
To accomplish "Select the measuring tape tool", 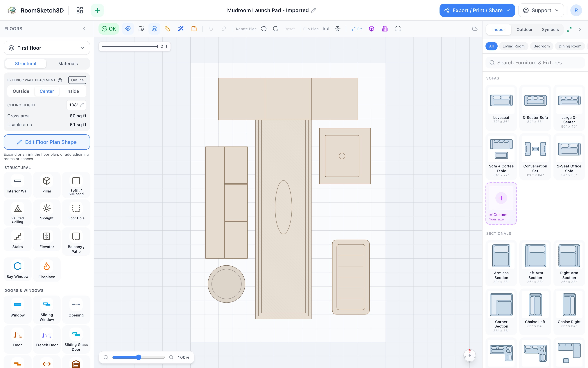I will coord(167,29).
